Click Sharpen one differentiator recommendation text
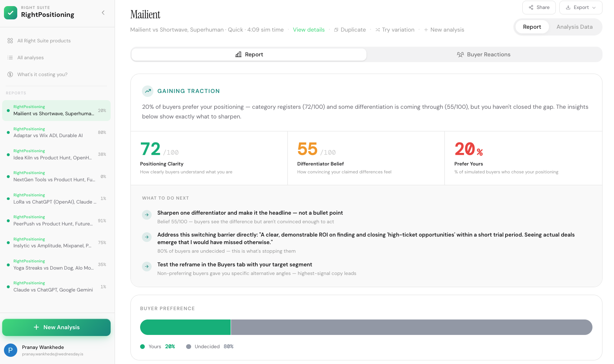Screen dimensions: 614x364 pyautogui.click(x=250, y=213)
